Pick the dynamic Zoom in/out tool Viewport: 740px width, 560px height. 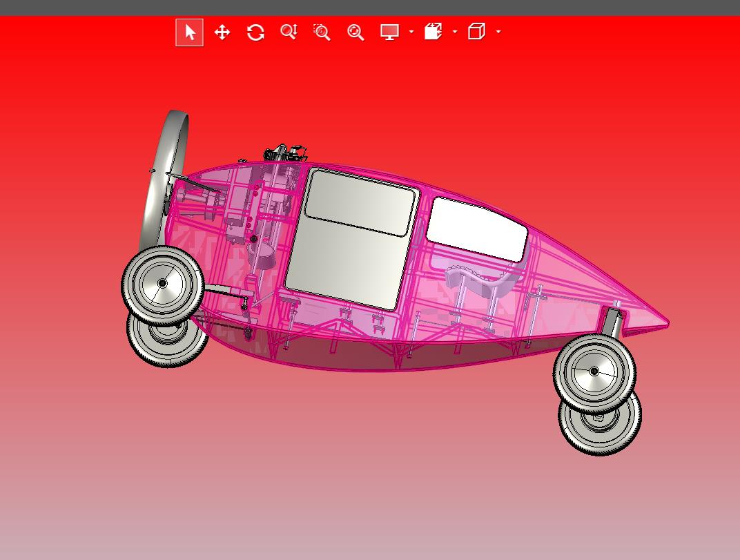[x=289, y=32]
